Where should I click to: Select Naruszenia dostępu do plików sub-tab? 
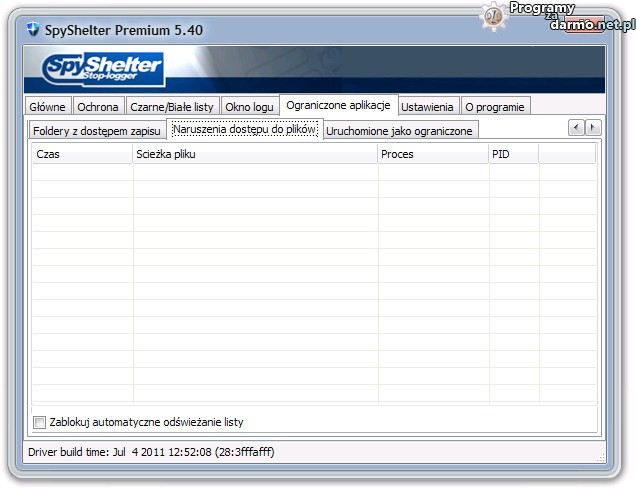(x=244, y=129)
